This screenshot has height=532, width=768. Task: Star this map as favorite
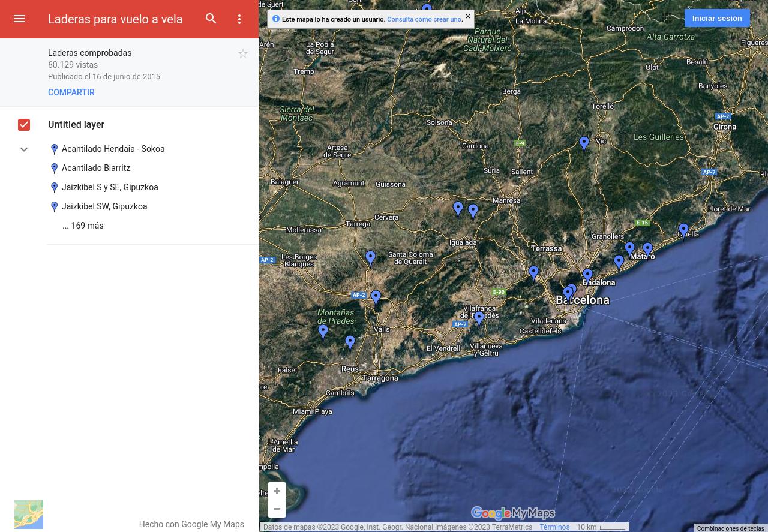243,54
